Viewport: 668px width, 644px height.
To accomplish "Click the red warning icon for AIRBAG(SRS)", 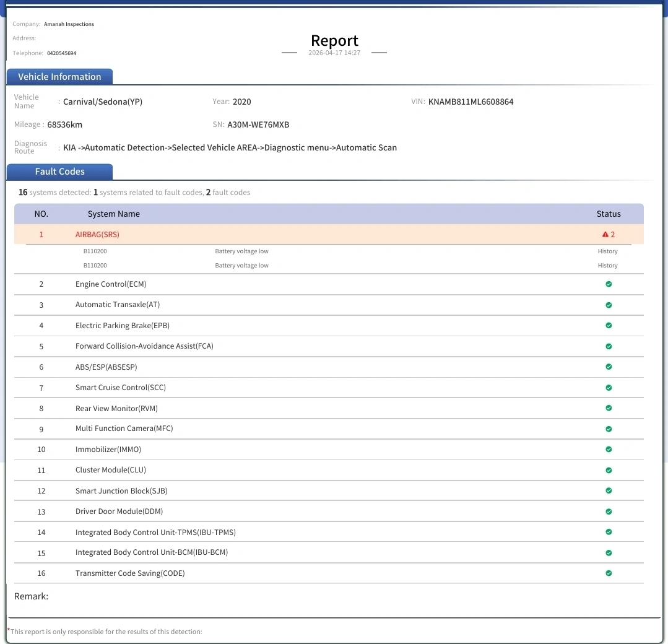I will click(x=605, y=235).
